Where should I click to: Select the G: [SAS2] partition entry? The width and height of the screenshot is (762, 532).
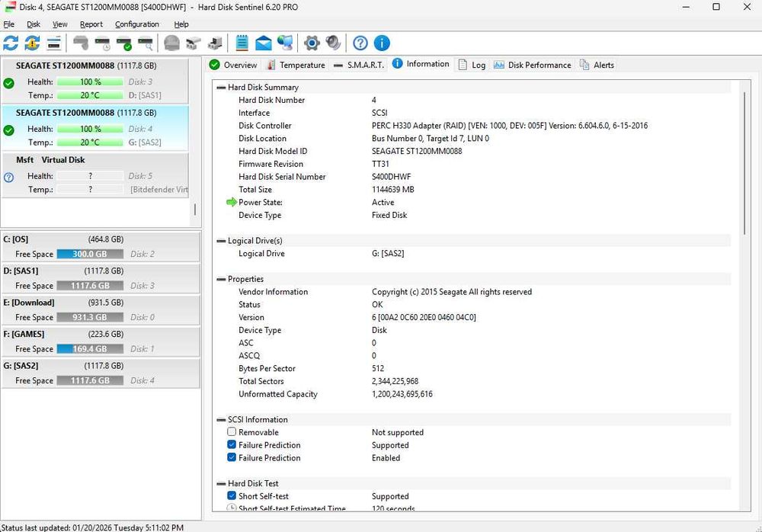click(x=101, y=373)
